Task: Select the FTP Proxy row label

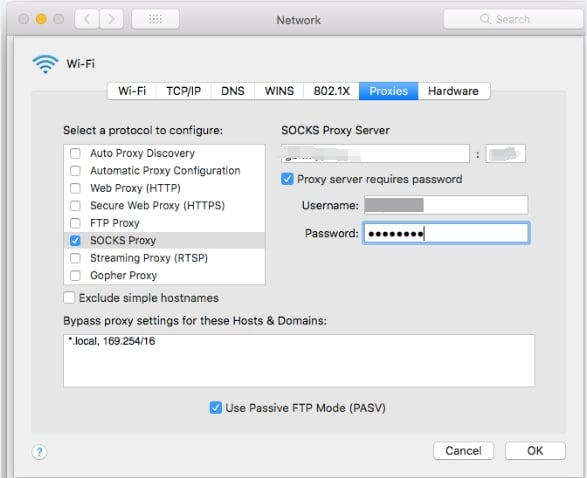Action: 115,223
